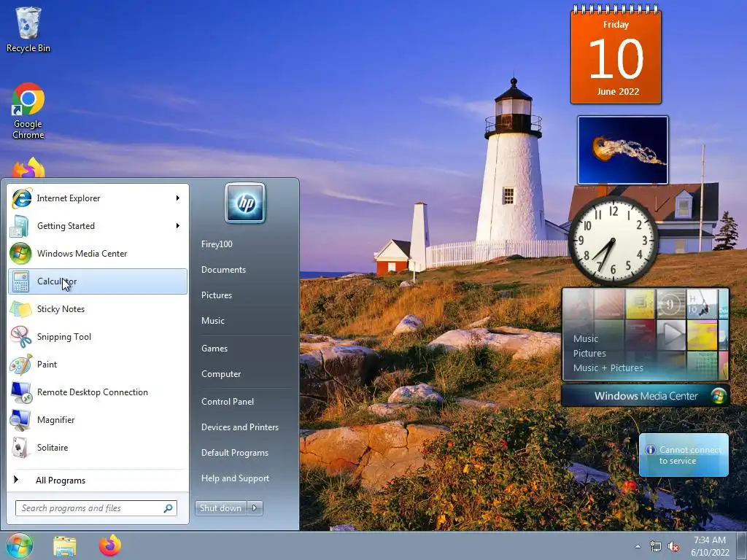Click the Firefox desktop icon behind the Start menu
747x560 pixels.
click(28, 168)
